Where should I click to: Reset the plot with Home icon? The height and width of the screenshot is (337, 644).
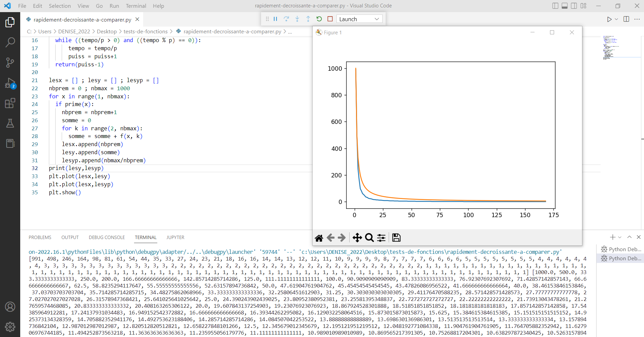click(x=319, y=238)
